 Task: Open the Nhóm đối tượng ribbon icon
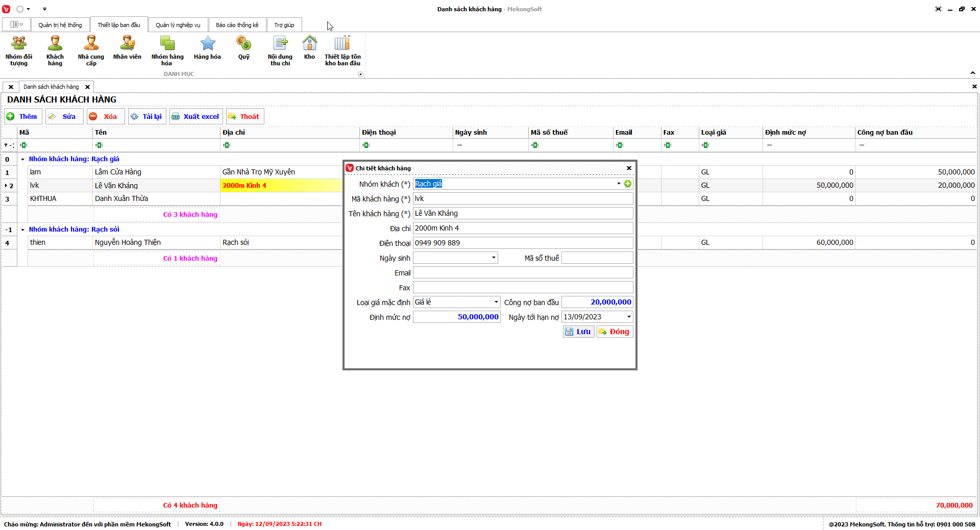coord(19,51)
